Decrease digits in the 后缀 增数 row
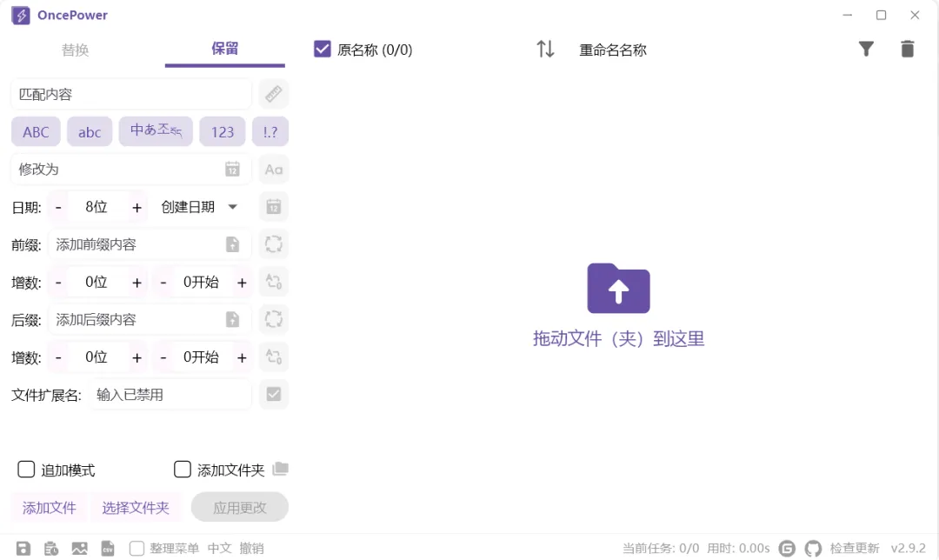 tap(58, 357)
